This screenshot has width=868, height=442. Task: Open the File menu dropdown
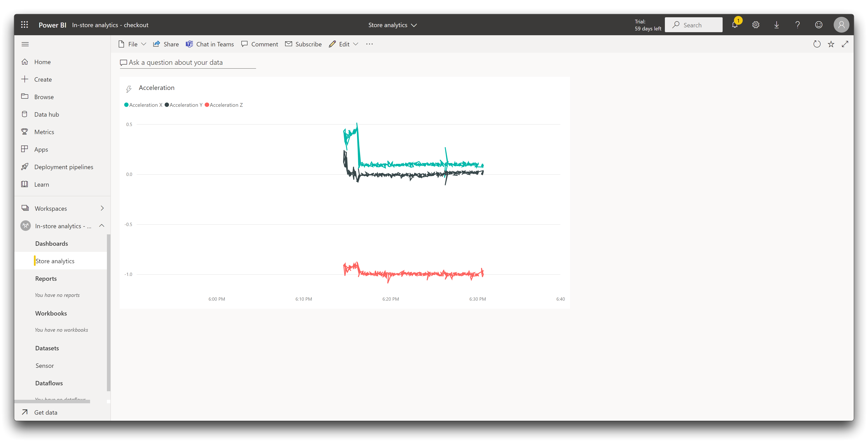tap(132, 44)
